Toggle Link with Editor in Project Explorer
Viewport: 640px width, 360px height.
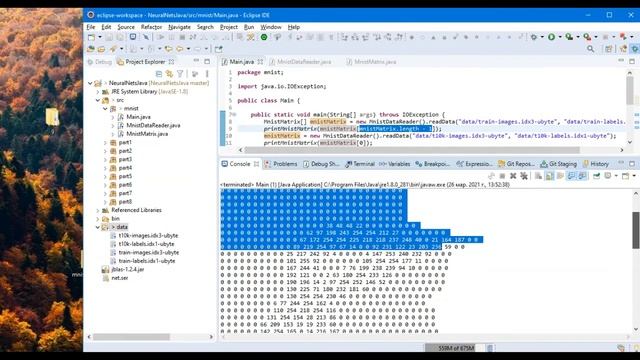click(x=169, y=74)
